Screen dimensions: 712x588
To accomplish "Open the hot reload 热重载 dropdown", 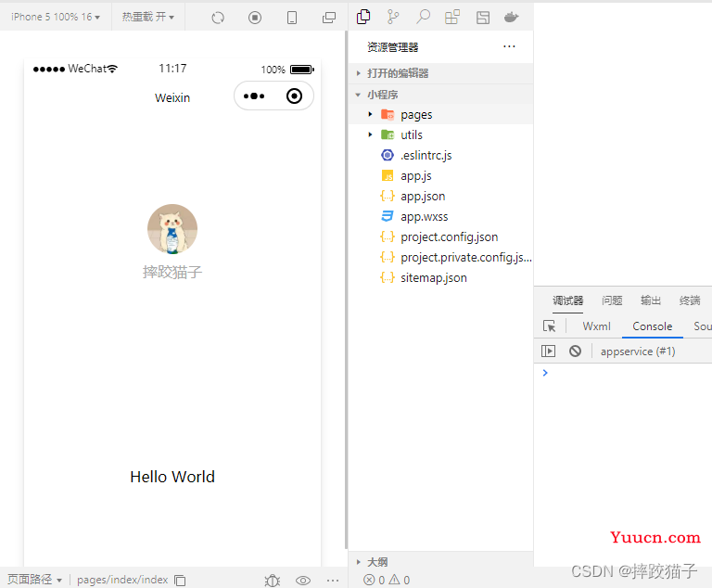I will [x=148, y=18].
